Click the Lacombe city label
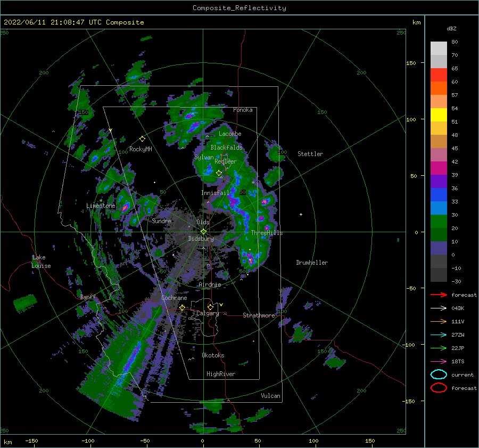 click(230, 134)
